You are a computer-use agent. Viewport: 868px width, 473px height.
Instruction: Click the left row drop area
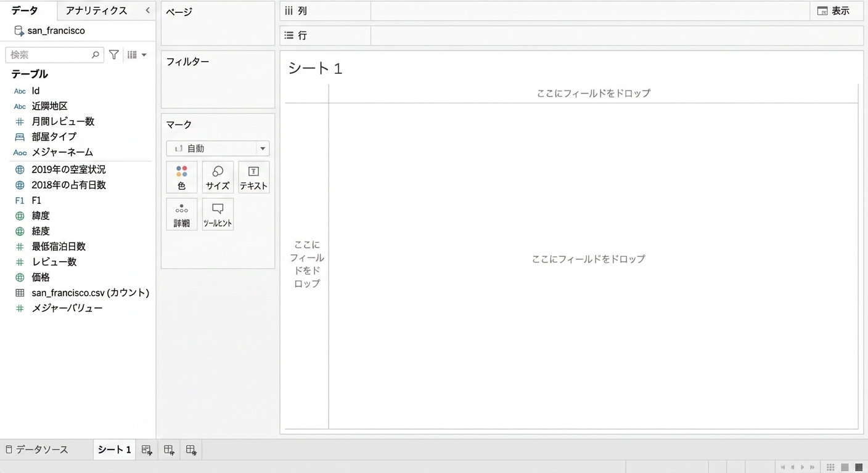pyautogui.click(x=307, y=264)
